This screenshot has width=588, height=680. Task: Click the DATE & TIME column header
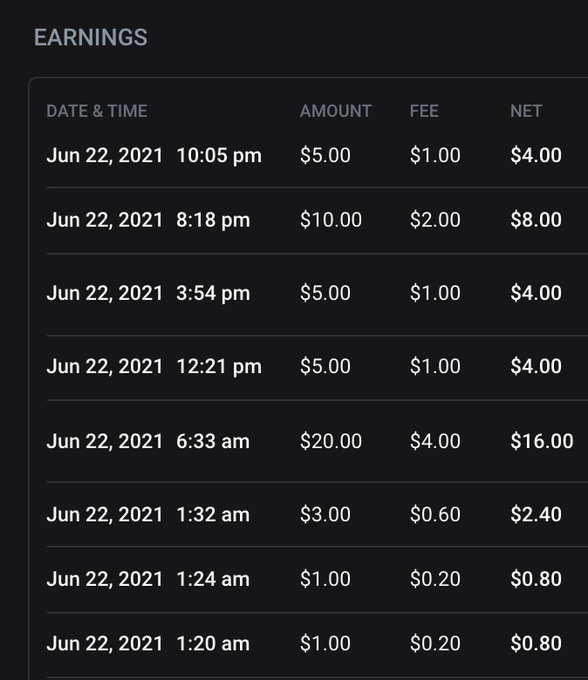(97, 111)
